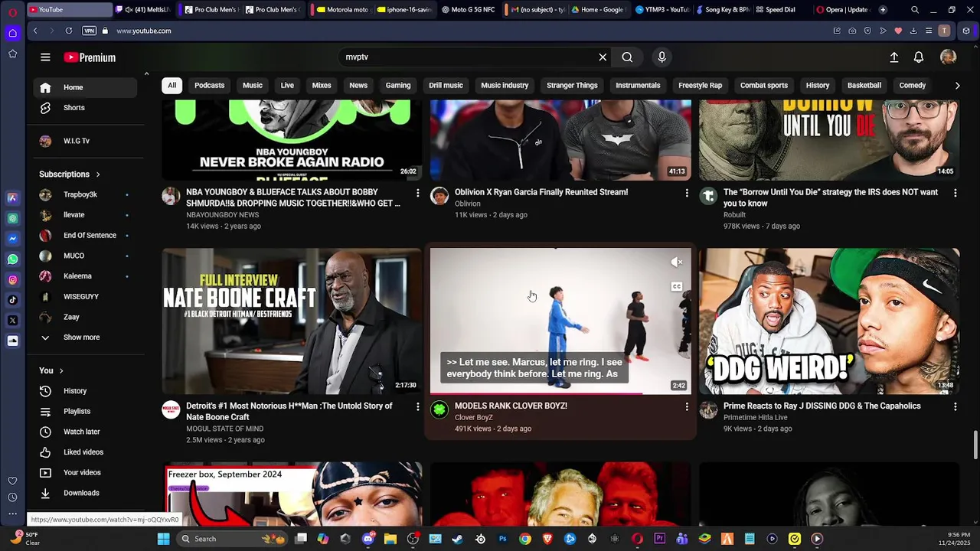Open the account avatar menu
The image size is (980, 551).
pos(948,57)
